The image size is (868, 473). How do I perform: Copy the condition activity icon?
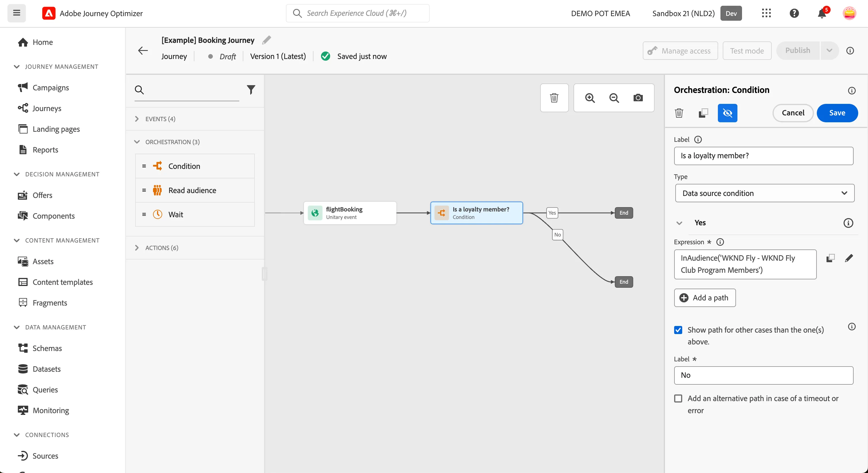703,113
